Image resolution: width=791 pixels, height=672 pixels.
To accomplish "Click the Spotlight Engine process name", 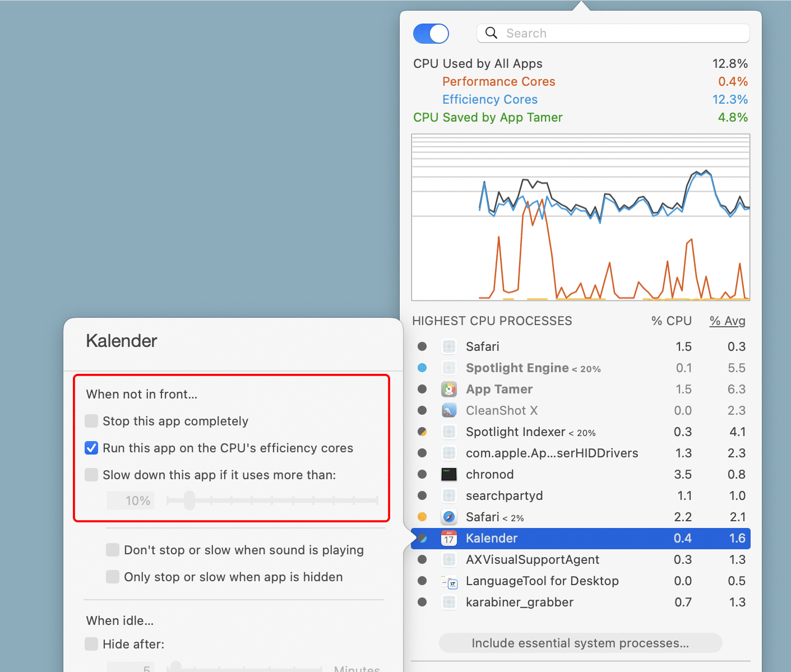I will point(517,368).
